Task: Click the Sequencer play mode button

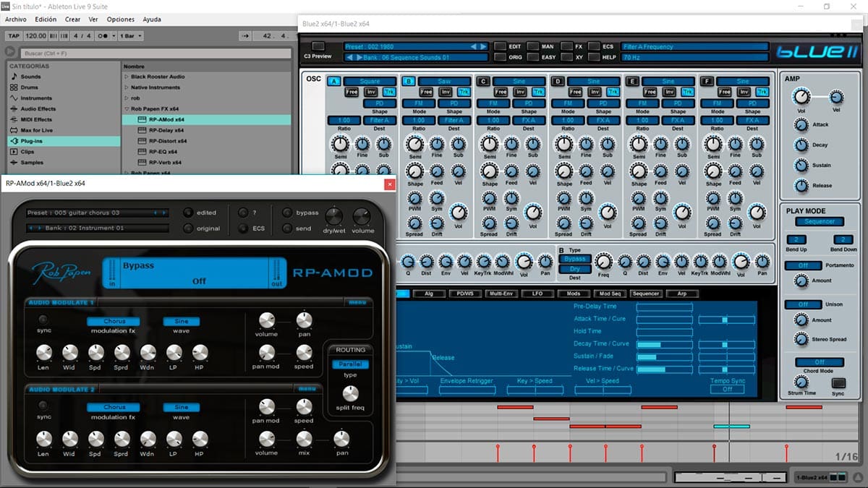Action: click(x=819, y=222)
